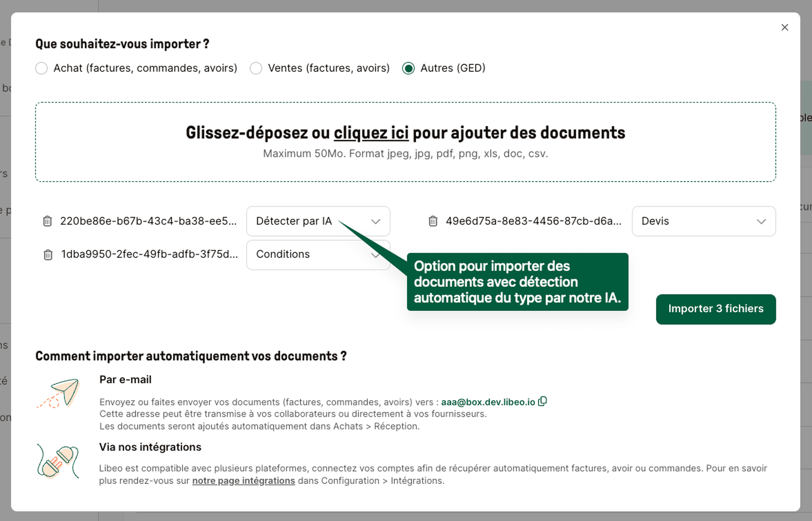Select the Achat import type
Screen dimensions: 812x521
(x=41, y=68)
